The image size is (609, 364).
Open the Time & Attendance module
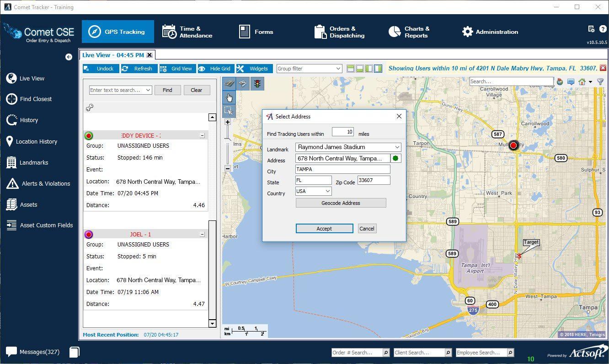(187, 32)
